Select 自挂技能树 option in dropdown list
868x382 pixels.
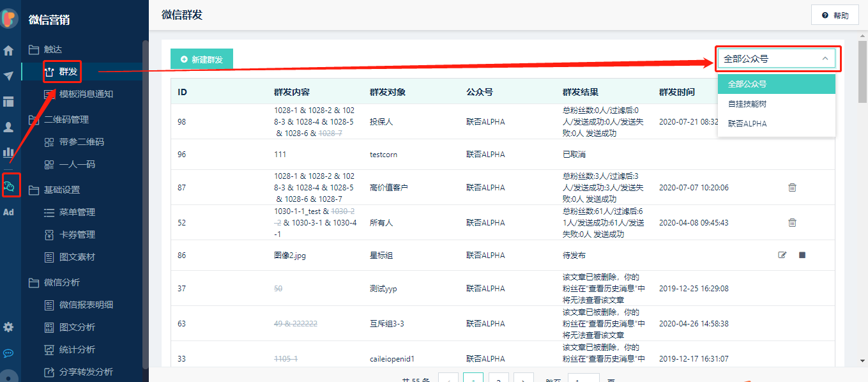pyautogui.click(x=777, y=103)
